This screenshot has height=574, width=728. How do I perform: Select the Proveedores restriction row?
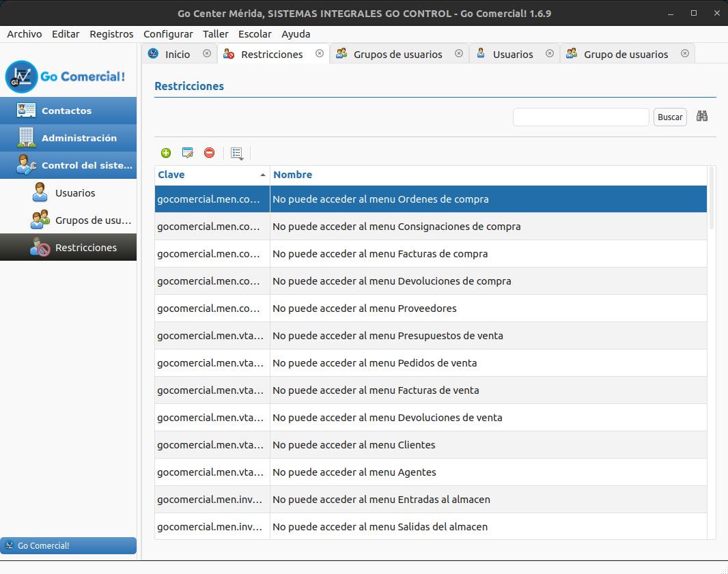click(x=410, y=308)
